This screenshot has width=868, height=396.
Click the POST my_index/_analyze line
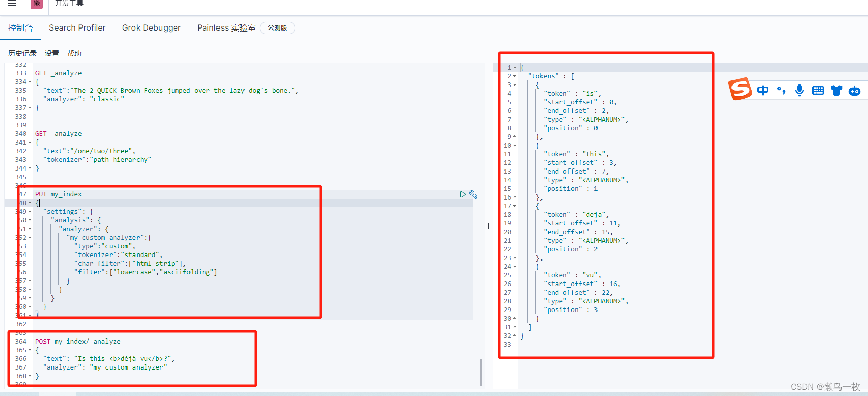pyautogui.click(x=78, y=342)
